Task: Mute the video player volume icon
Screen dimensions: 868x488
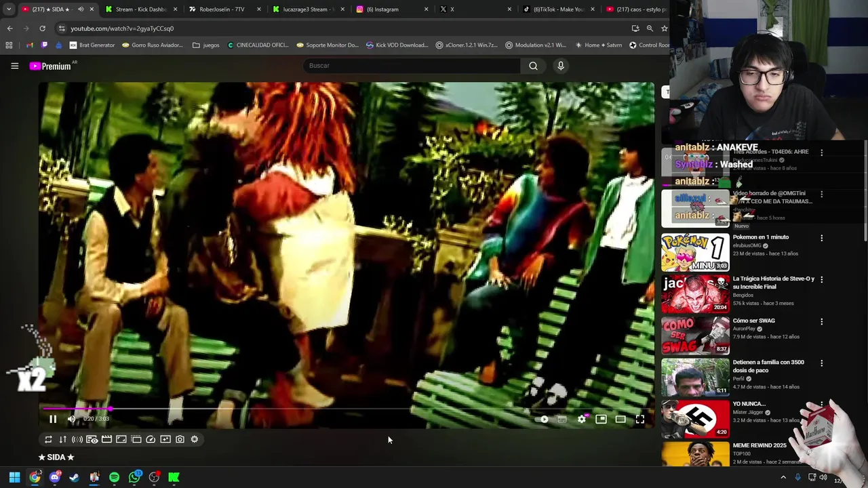Action: coord(71,419)
